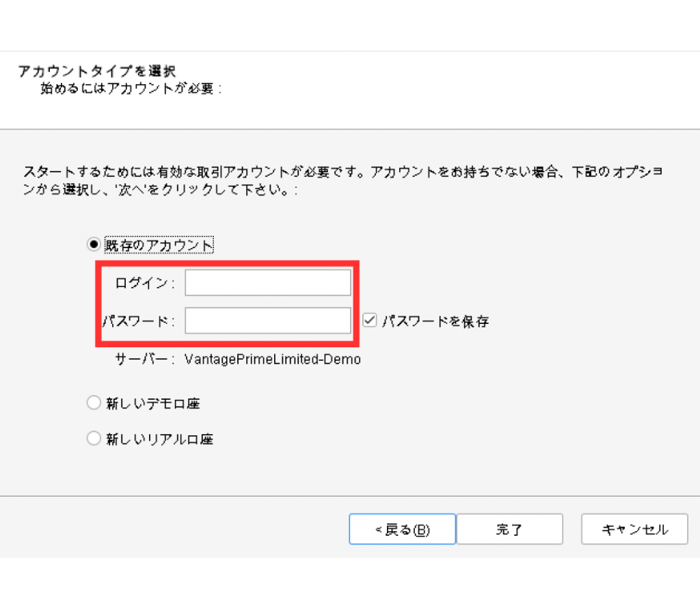Screen dimensions: 700x609
Task: Return to the previous wizard step
Action: click(402, 528)
